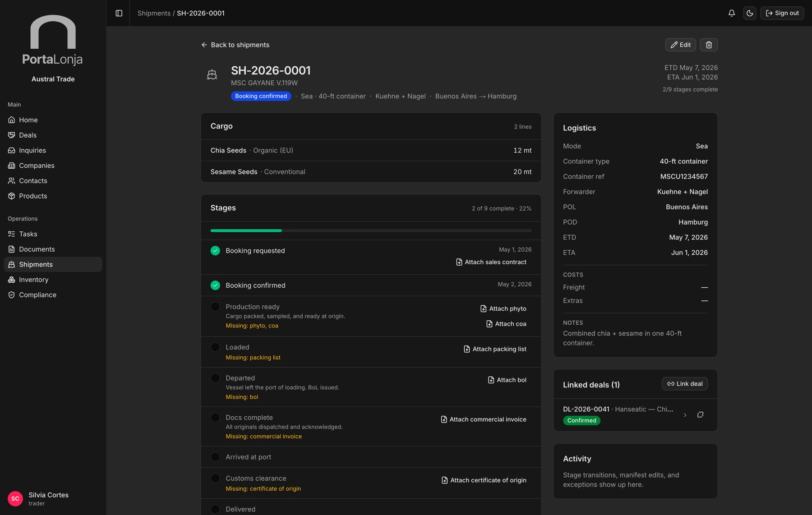Click Attach phyto document button
The width and height of the screenshot is (812, 515).
click(503, 308)
